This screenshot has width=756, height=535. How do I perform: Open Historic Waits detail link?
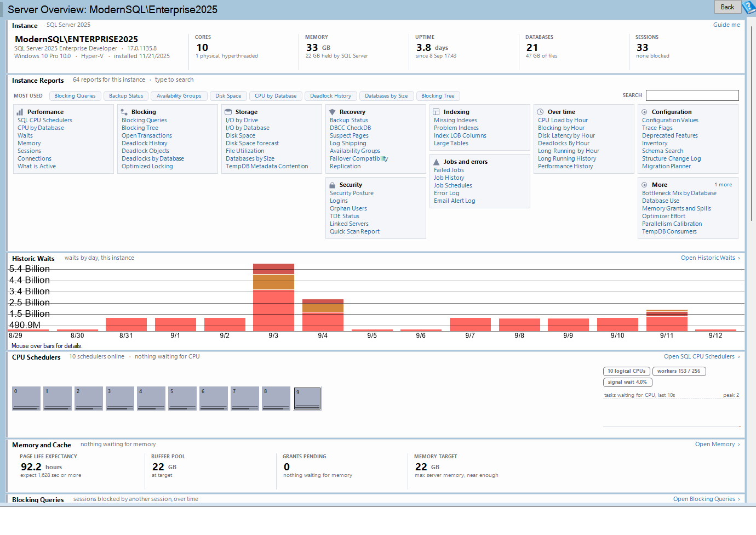(x=710, y=258)
